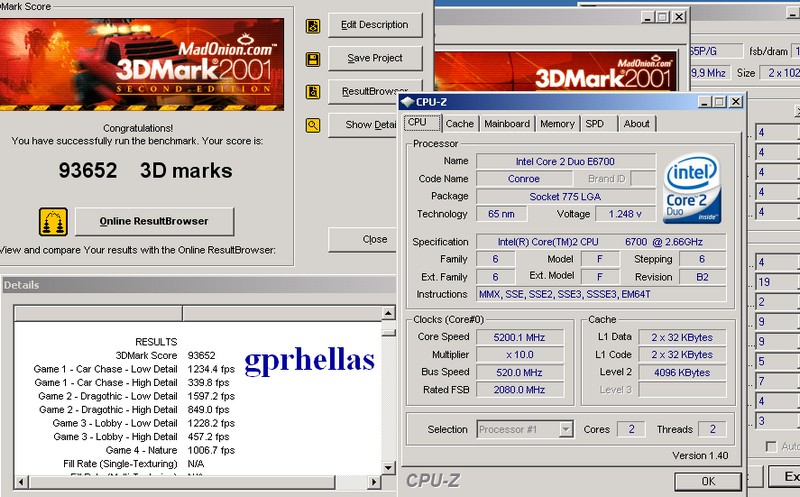Image resolution: width=800 pixels, height=497 pixels.
Task: Click the CPU-Z title bar icon
Action: (407, 102)
